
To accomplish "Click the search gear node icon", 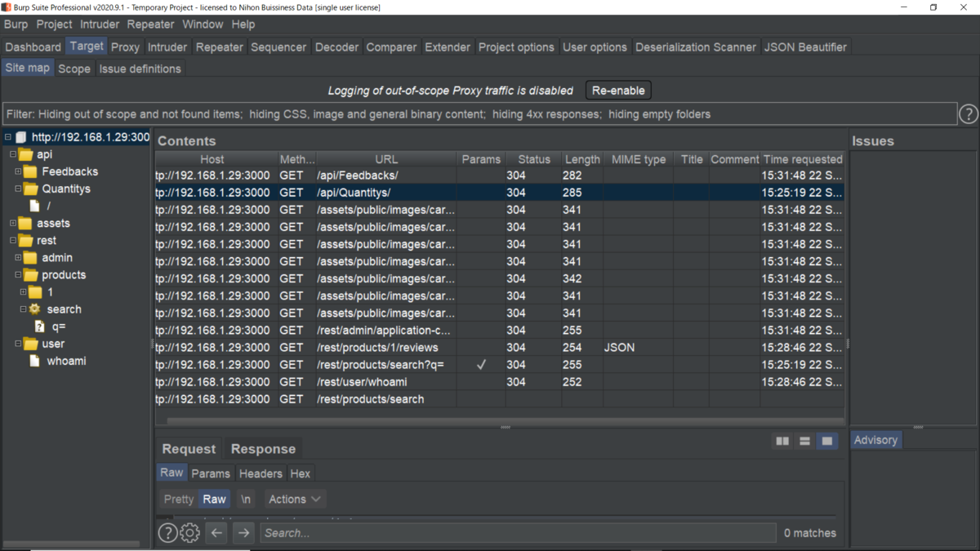I will point(34,309).
